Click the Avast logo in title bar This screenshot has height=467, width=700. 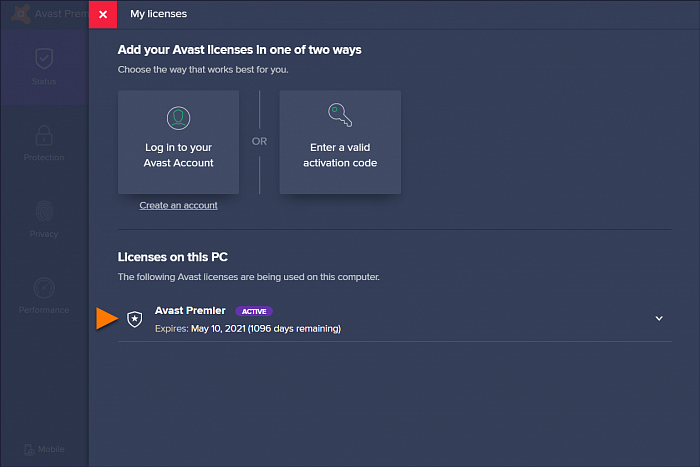coord(12,14)
